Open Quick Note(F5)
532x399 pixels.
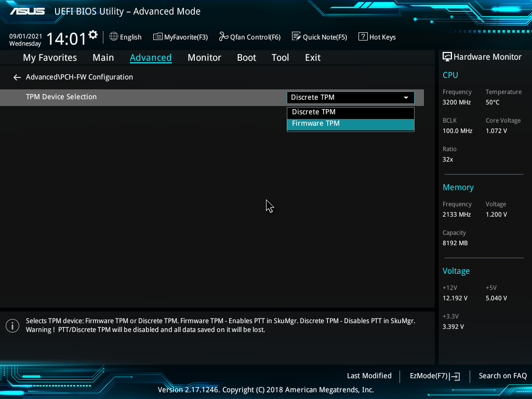tap(320, 37)
